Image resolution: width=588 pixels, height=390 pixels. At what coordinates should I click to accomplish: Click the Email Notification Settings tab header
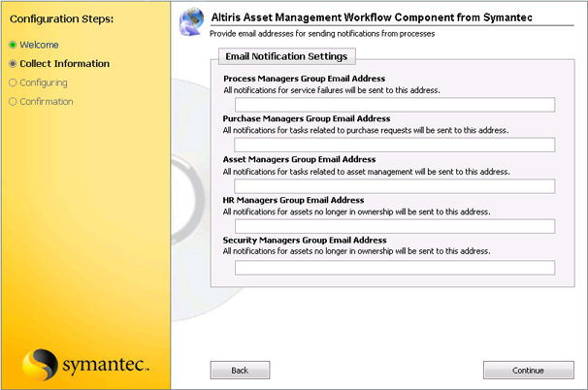pyautogui.click(x=287, y=56)
